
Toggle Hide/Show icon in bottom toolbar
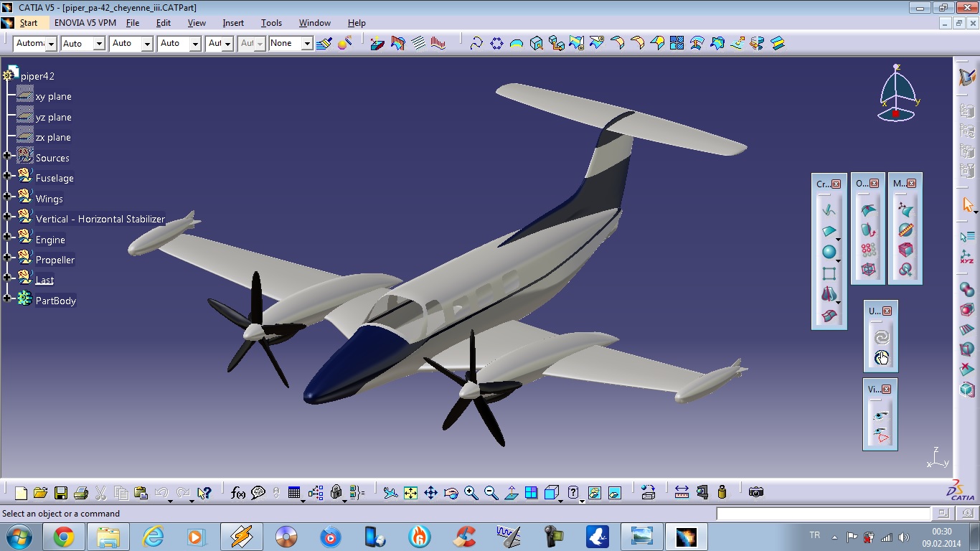[x=595, y=493]
